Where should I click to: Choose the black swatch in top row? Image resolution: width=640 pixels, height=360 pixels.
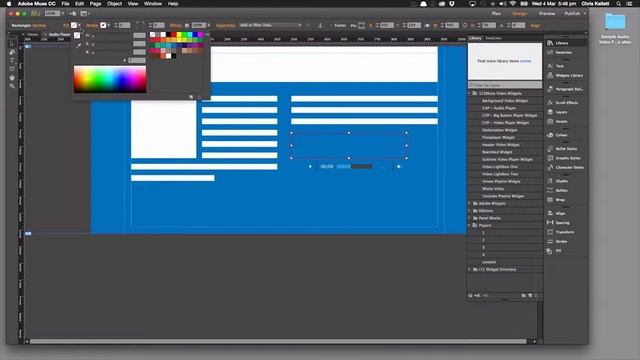click(x=169, y=35)
